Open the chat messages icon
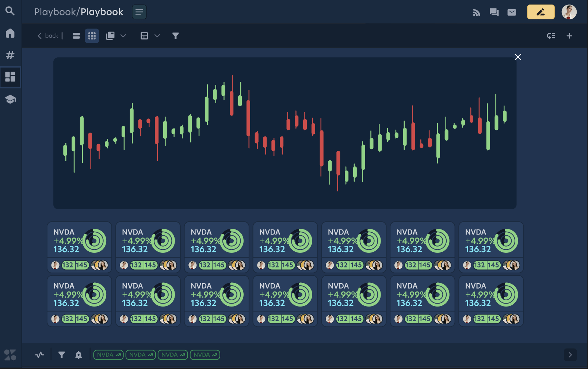This screenshot has height=369, width=588. click(494, 12)
